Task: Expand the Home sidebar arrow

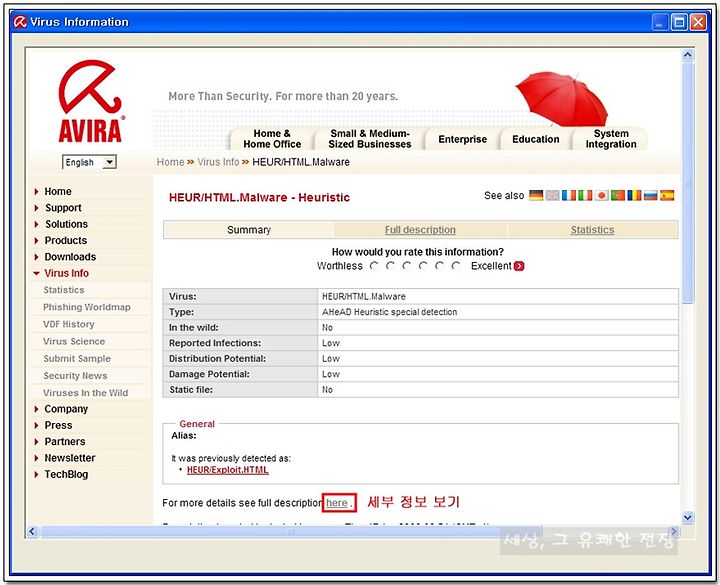Action: tap(36, 191)
